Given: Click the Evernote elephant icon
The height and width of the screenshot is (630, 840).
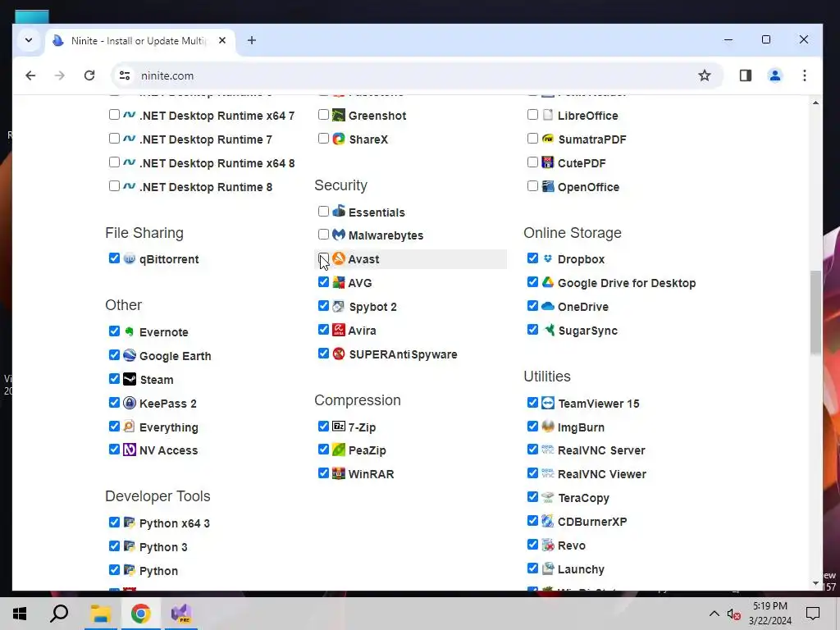Looking at the screenshot, I should 130,331.
